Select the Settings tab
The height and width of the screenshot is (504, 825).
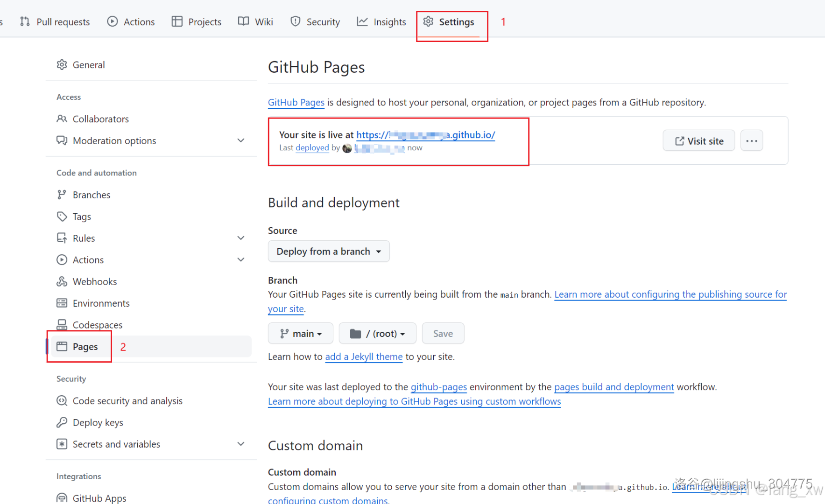[449, 22]
